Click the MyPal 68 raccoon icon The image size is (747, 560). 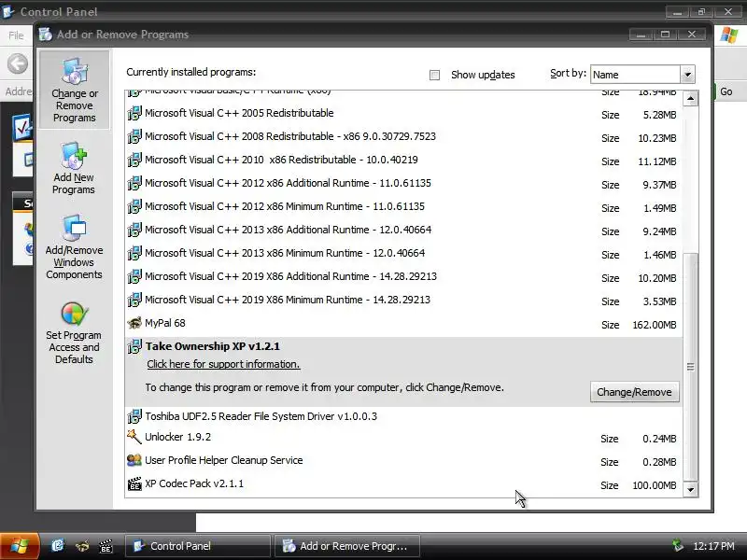point(134,323)
